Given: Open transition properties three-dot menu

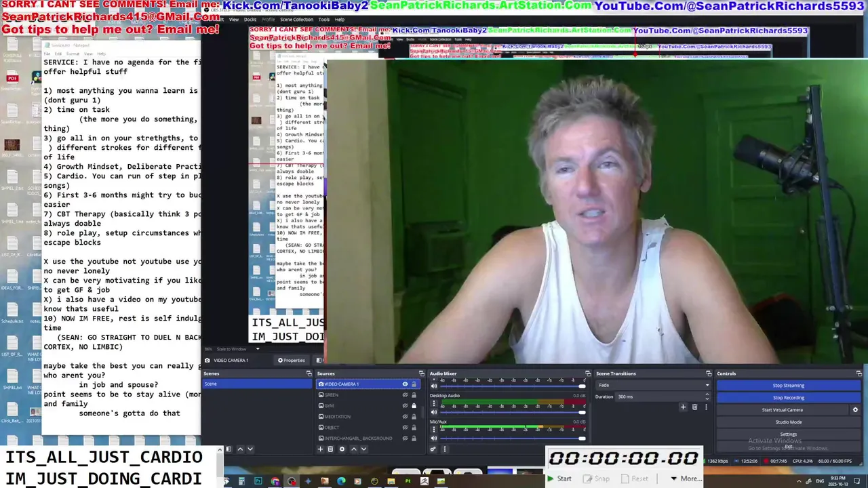Looking at the screenshot, I should point(706,407).
